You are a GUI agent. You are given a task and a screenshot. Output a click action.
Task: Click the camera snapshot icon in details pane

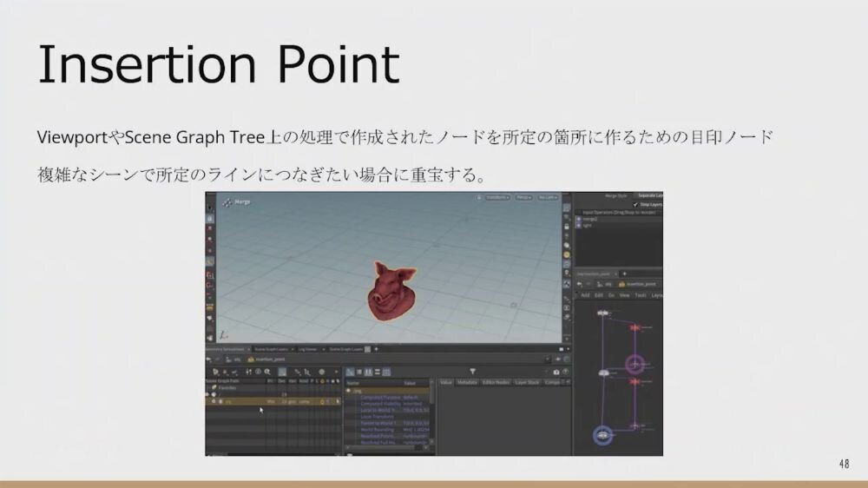pos(556,372)
